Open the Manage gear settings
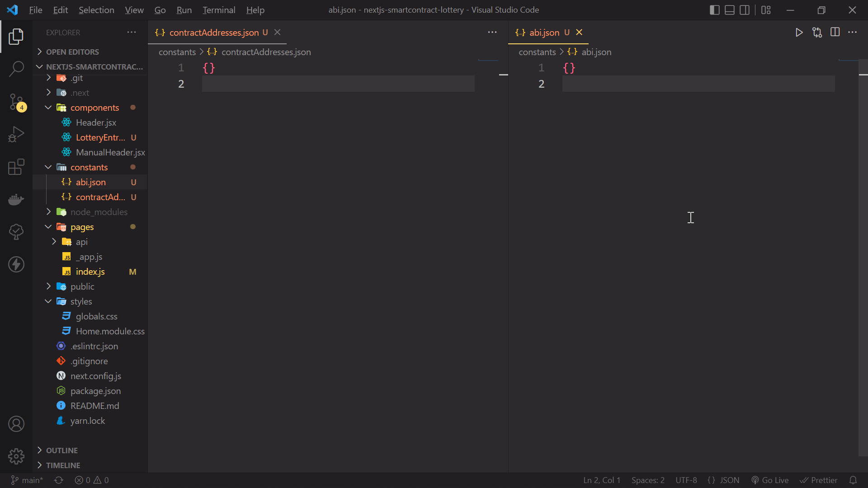The image size is (868, 488). (16, 456)
